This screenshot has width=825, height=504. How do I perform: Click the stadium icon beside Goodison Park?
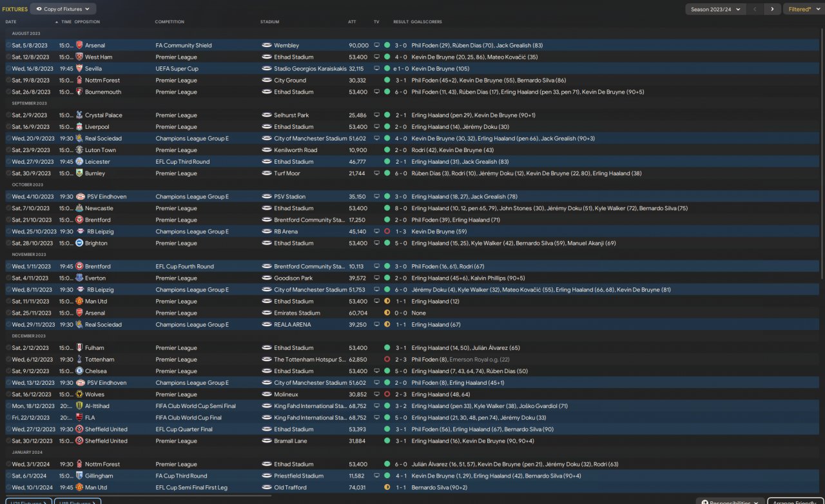[x=267, y=278]
